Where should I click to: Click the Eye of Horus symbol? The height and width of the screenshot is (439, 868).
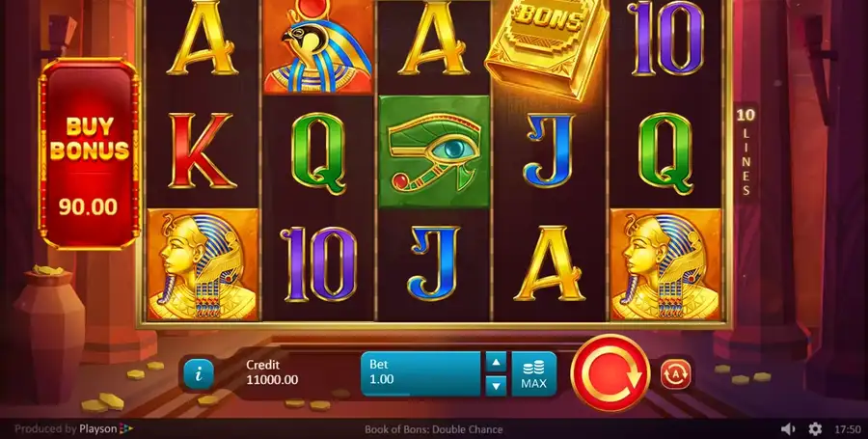(x=435, y=151)
